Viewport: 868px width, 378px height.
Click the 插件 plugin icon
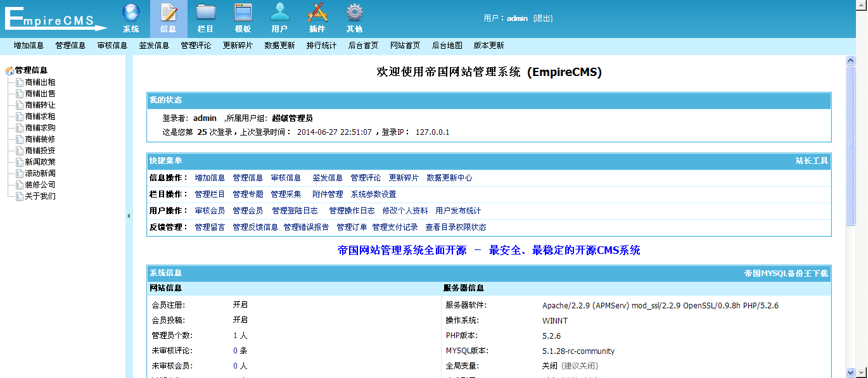[317, 13]
